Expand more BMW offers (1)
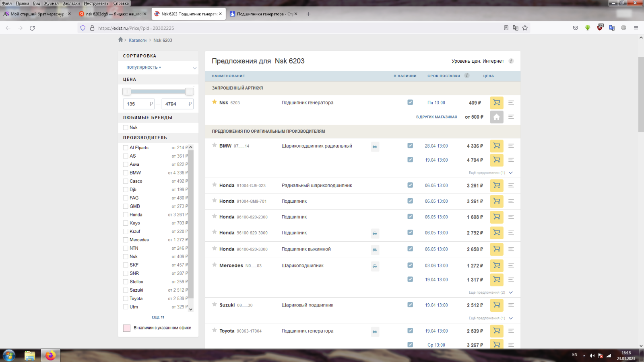Viewport: 644px width, 362px height. coord(490,173)
